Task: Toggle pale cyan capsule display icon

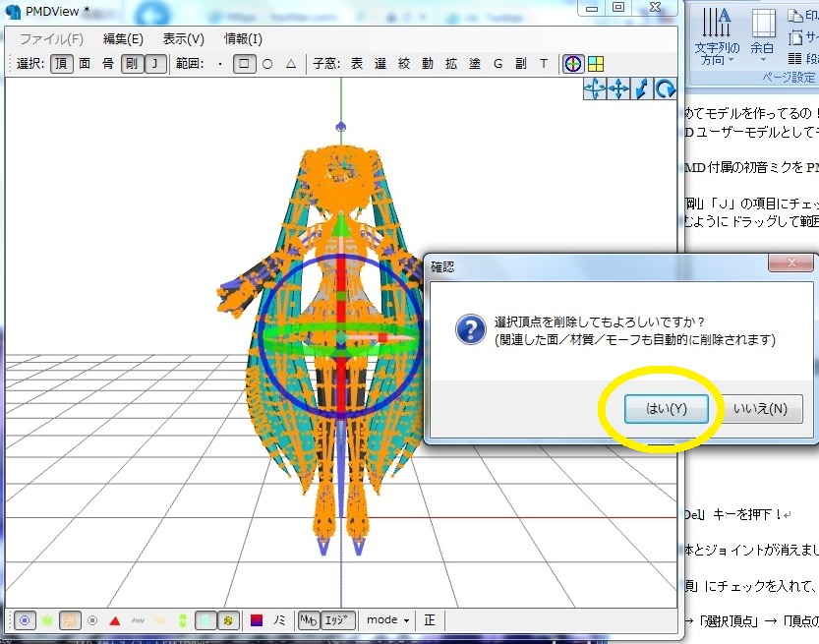Action: [x=205, y=620]
